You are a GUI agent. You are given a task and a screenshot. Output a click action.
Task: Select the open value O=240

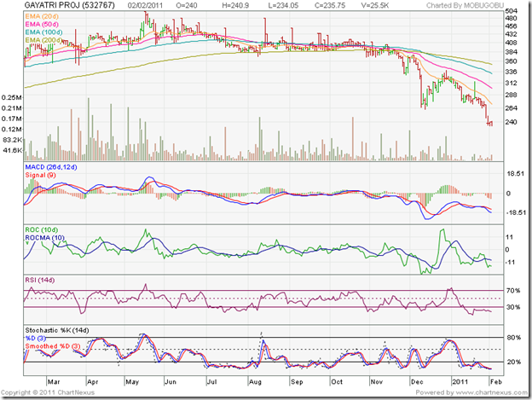coord(187,5)
